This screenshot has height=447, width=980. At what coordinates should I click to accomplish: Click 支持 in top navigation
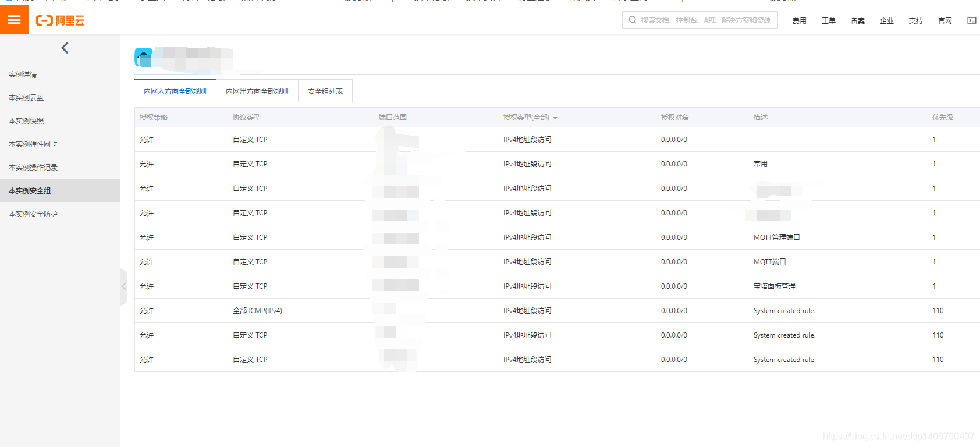(916, 21)
